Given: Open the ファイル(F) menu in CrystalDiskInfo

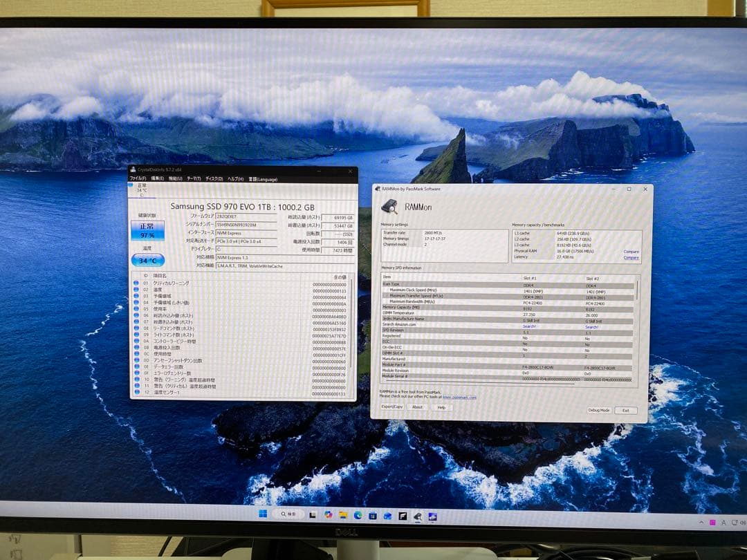Looking at the screenshot, I should click(x=138, y=178).
